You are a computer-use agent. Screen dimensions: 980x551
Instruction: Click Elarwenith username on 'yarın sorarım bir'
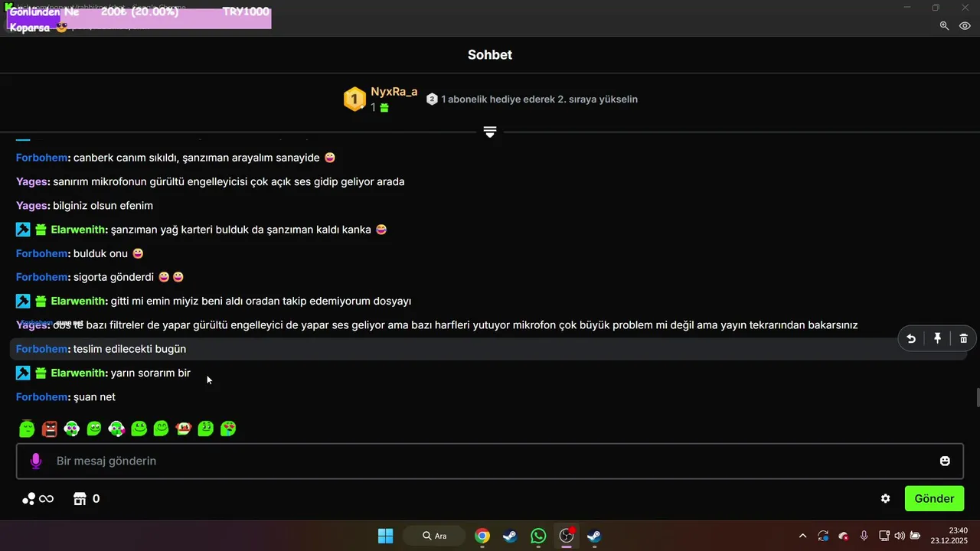point(78,373)
